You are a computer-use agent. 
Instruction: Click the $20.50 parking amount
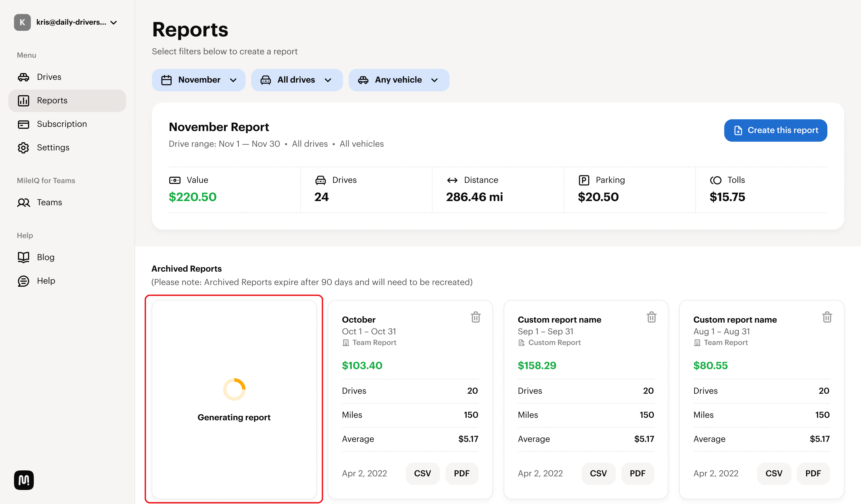(598, 197)
